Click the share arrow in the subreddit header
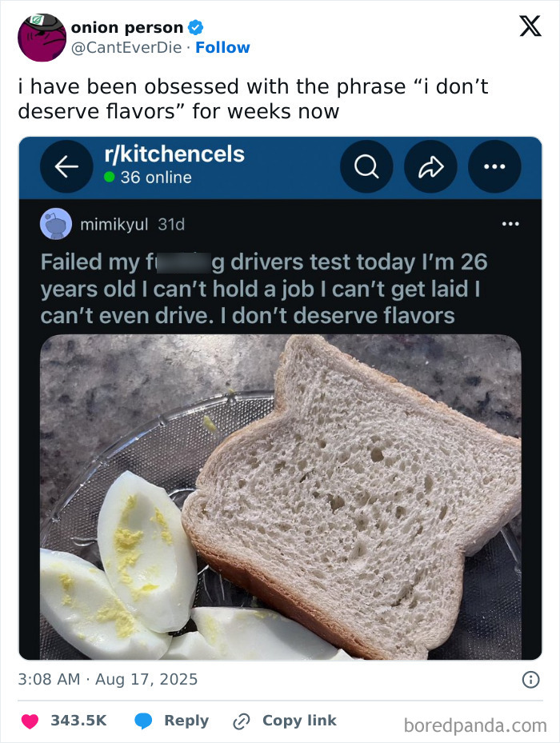The width and height of the screenshot is (560, 743). pyautogui.click(x=430, y=166)
